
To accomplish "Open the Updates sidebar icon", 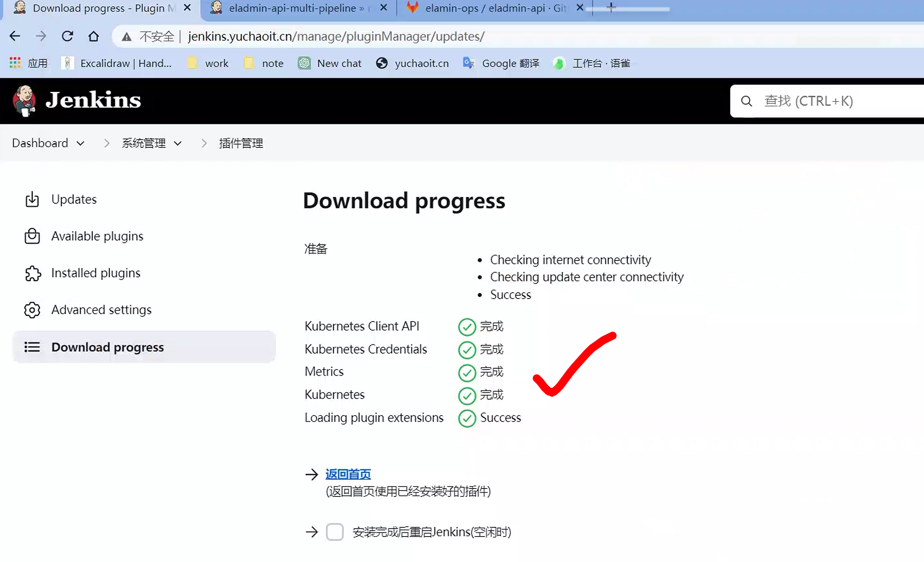I will 32,200.
